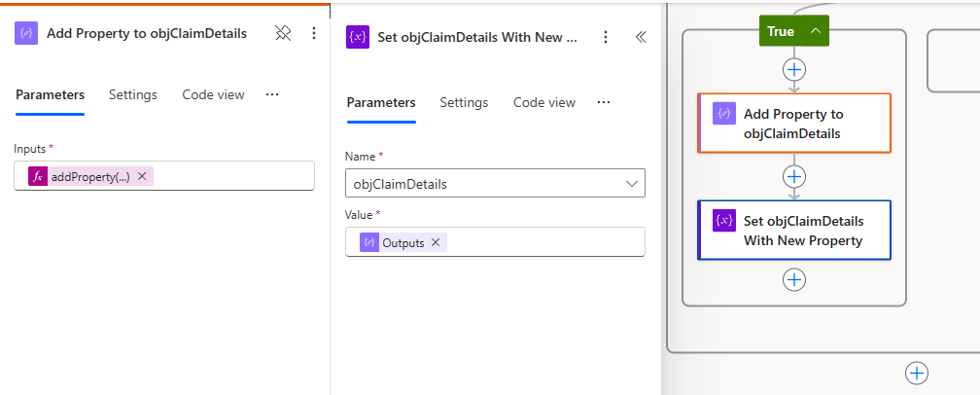Open more options for Add Property panel
The width and height of the screenshot is (980, 395).
click(x=313, y=33)
